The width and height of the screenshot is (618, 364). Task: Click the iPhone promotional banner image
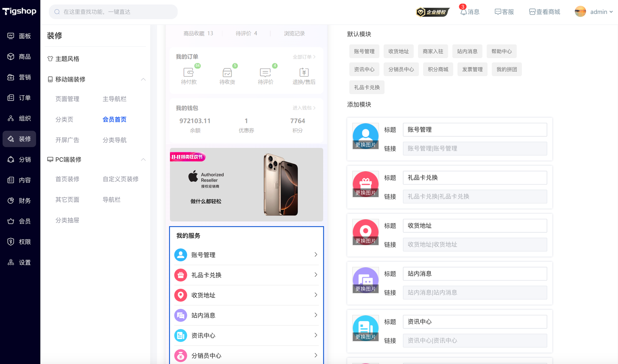point(246,185)
